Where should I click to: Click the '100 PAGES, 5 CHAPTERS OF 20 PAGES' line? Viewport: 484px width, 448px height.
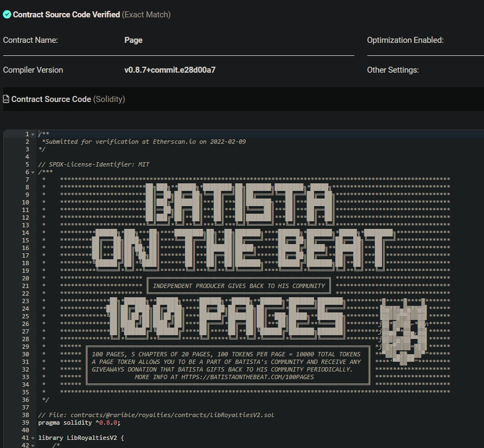[226, 354]
